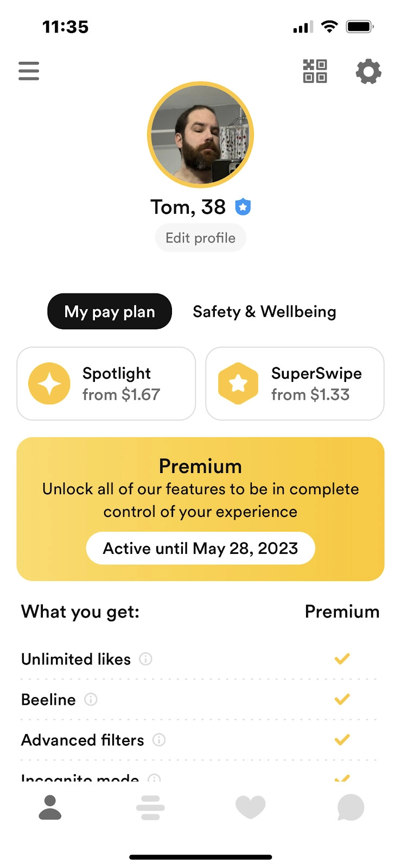Viewport: 401px width, 868px height.
Task: Tap the blue verification shield badge
Action: (243, 207)
